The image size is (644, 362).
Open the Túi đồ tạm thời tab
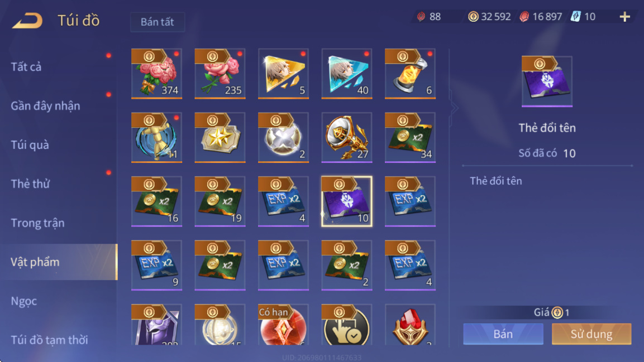pyautogui.click(x=49, y=340)
